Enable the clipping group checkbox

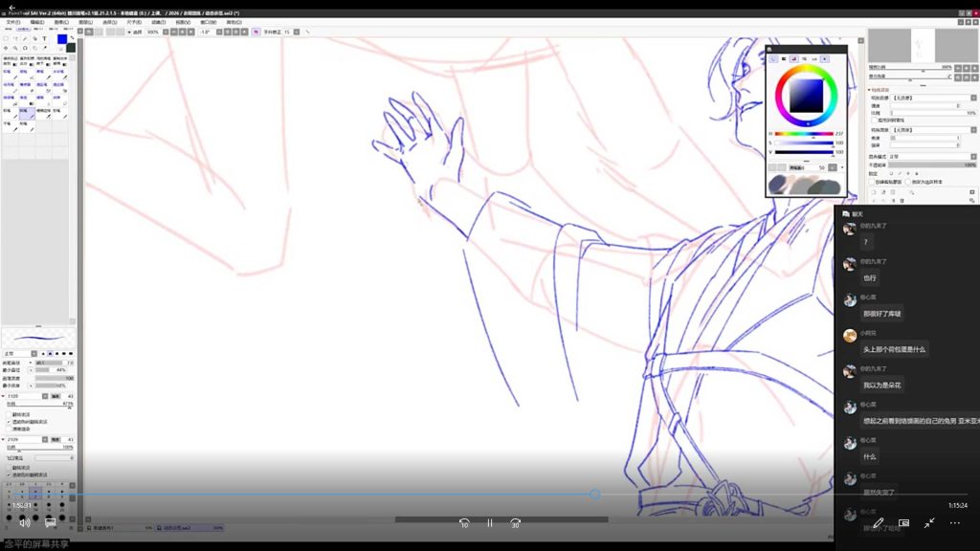873,182
